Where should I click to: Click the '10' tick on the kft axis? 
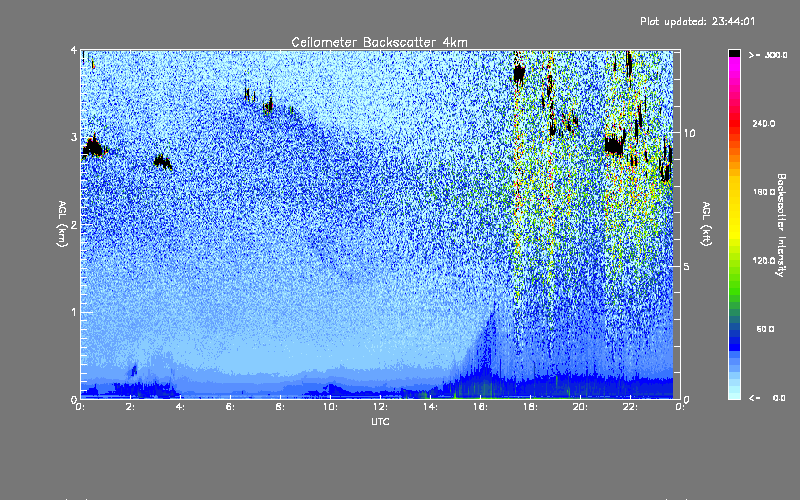pyautogui.click(x=689, y=133)
